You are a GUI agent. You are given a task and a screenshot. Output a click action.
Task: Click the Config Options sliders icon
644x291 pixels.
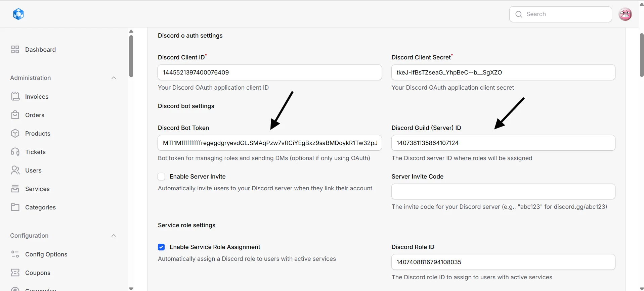15,254
